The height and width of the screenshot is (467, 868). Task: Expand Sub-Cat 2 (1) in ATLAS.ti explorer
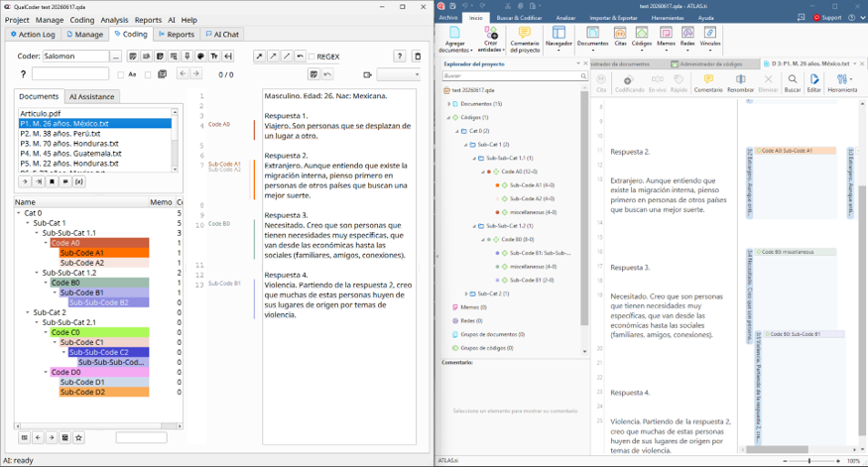pyautogui.click(x=466, y=293)
